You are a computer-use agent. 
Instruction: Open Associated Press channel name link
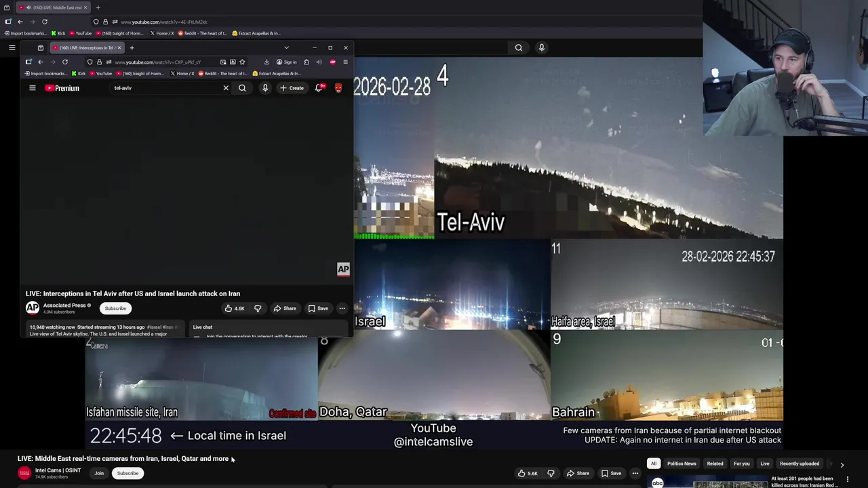[64, 305]
